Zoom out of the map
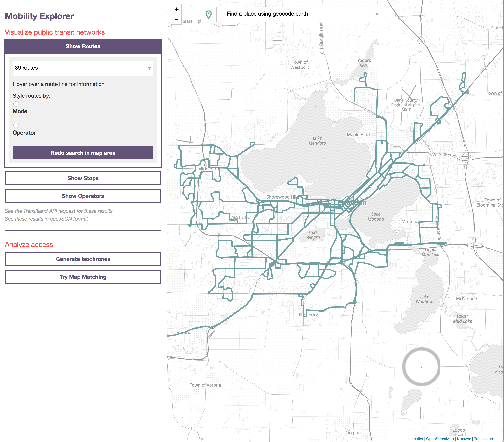This screenshot has width=504, height=442. [x=177, y=19]
